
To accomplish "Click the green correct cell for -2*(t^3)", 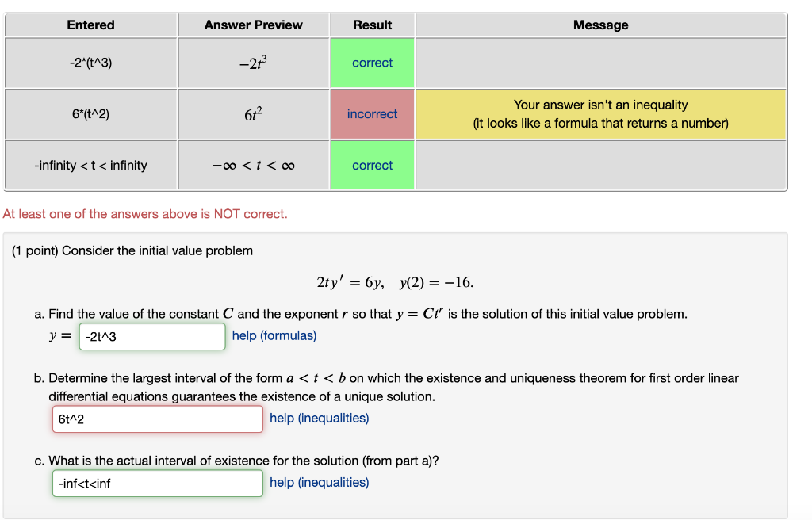I will pyautogui.click(x=372, y=63).
